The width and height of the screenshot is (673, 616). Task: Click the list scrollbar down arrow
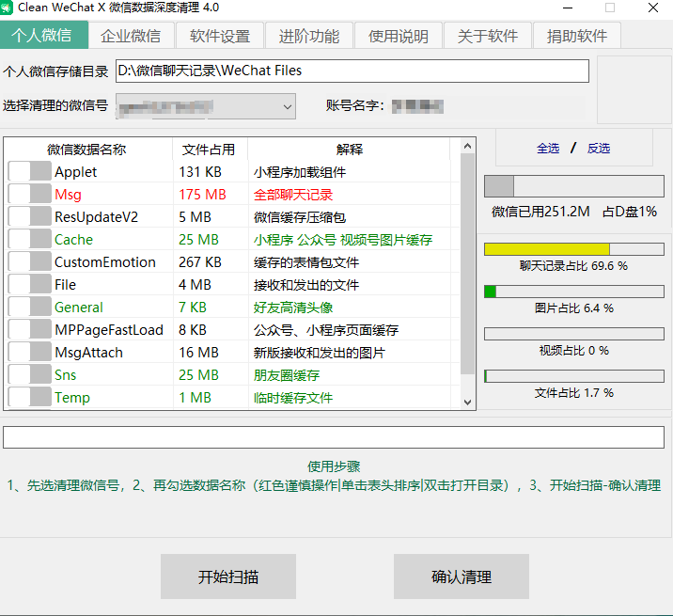pos(467,403)
